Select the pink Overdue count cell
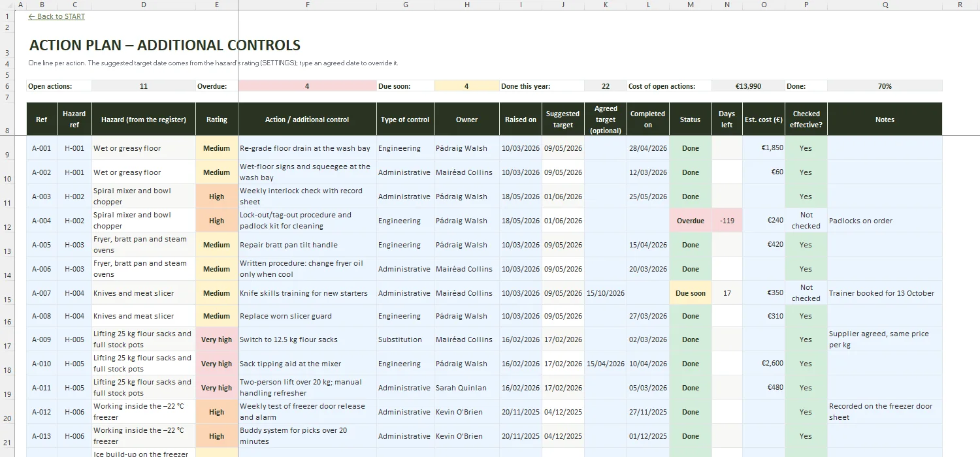980x457 pixels. click(x=307, y=86)
